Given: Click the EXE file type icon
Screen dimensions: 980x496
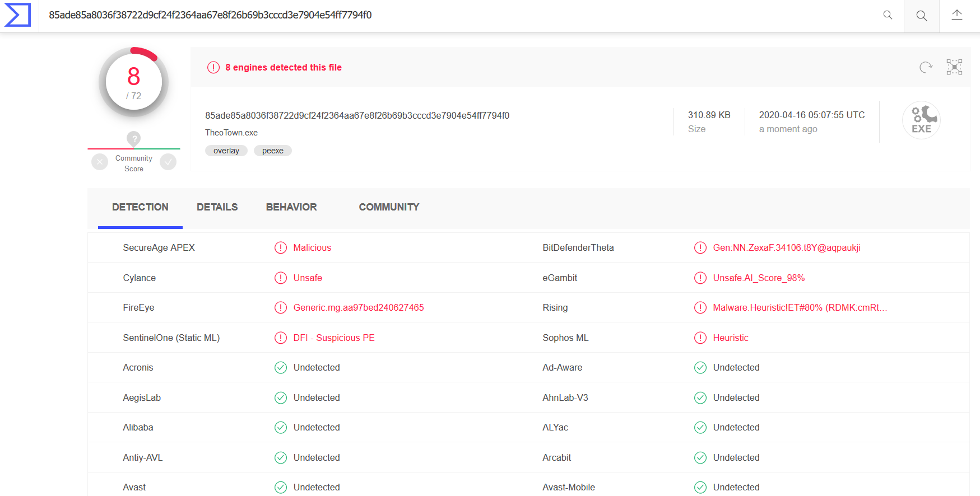Looking at the screenshot, I should pos(921,120).
